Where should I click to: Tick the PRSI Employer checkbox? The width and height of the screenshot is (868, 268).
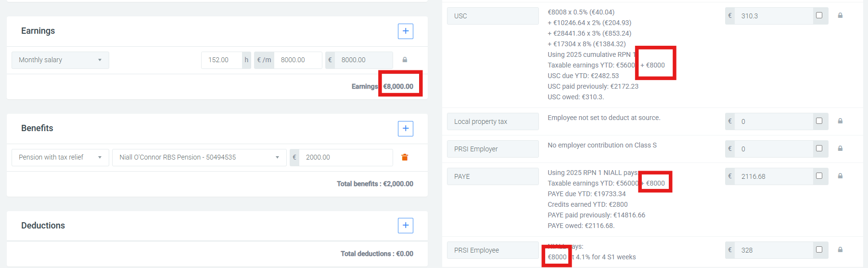[819, 148]
